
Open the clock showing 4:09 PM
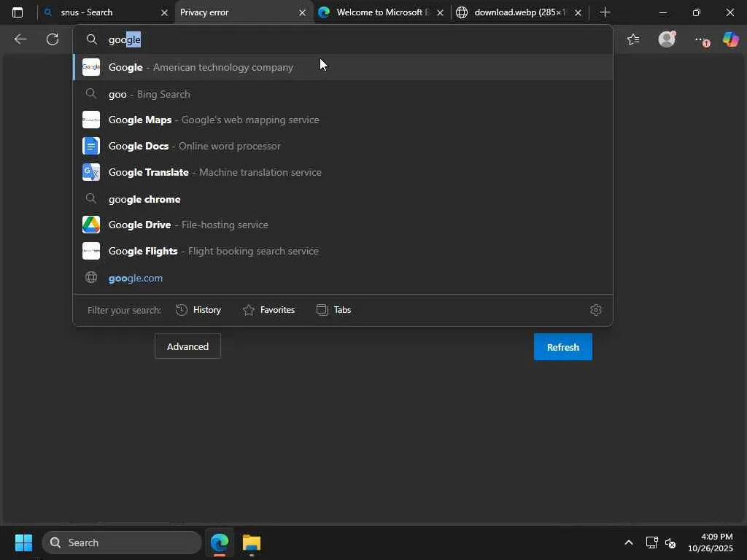(x=711, y=542)
